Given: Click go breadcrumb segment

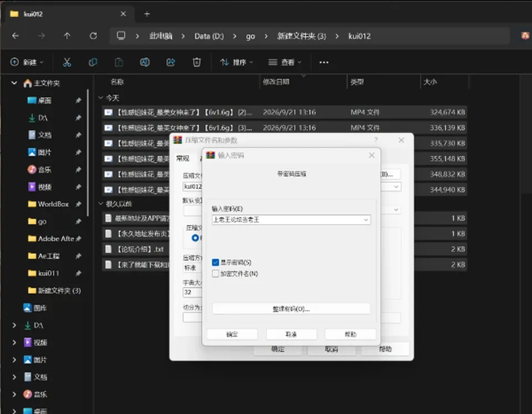Looking at the screenshot, I should pyautogui.click(x=250, y=36).
